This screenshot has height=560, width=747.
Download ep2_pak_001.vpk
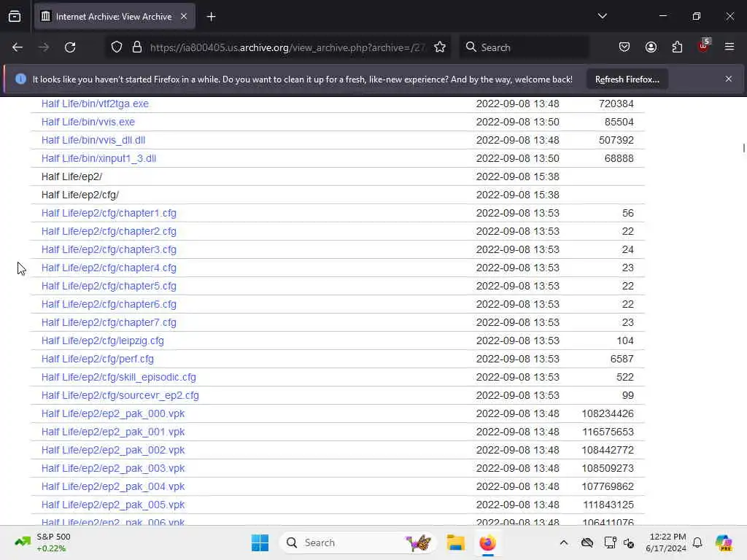pos(113,432)
